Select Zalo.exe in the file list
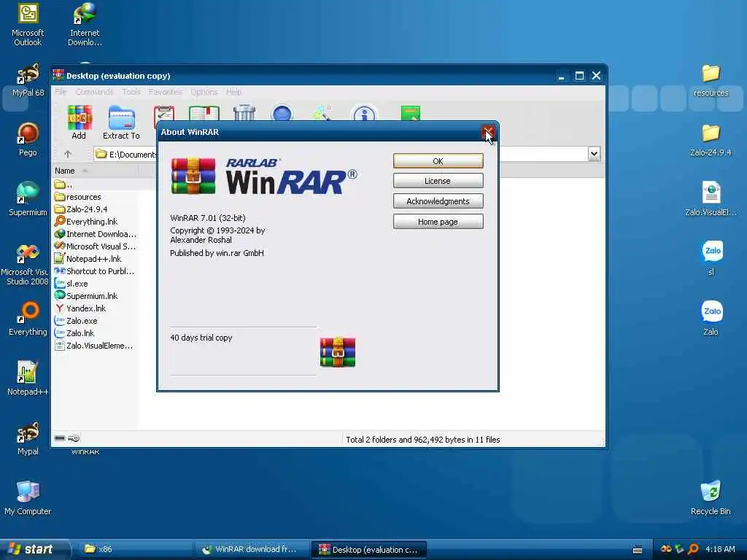Viewport: 747px width, 560px height. point(76,321)
